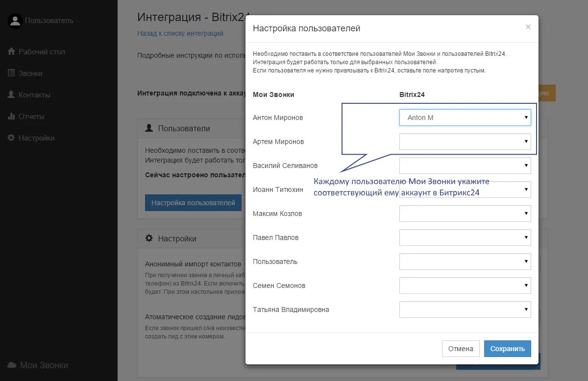Screen dimensions: 588x381
Task: Open Рабочий стол from the sidebar
Action: pos(42,52)
